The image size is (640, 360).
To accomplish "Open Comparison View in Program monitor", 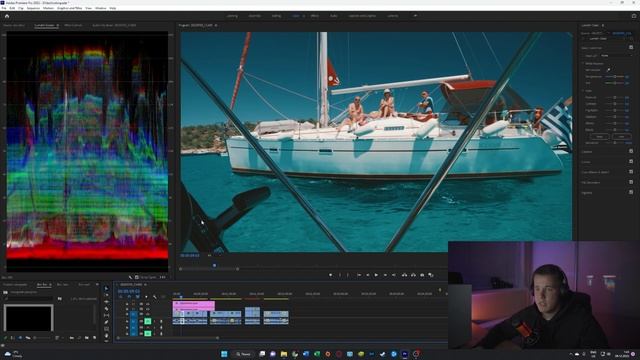I will (x=431, y=275).
